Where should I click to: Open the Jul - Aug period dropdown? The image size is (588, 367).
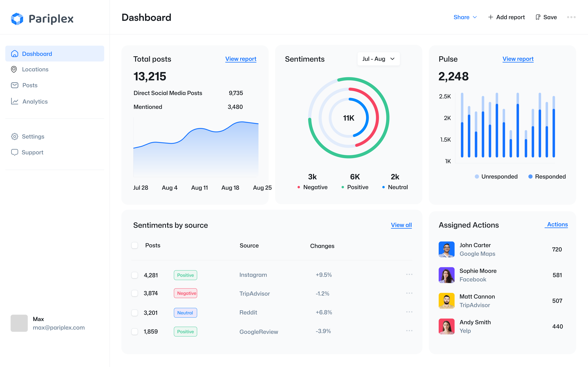pyautogui.click(x=378, y=59)
